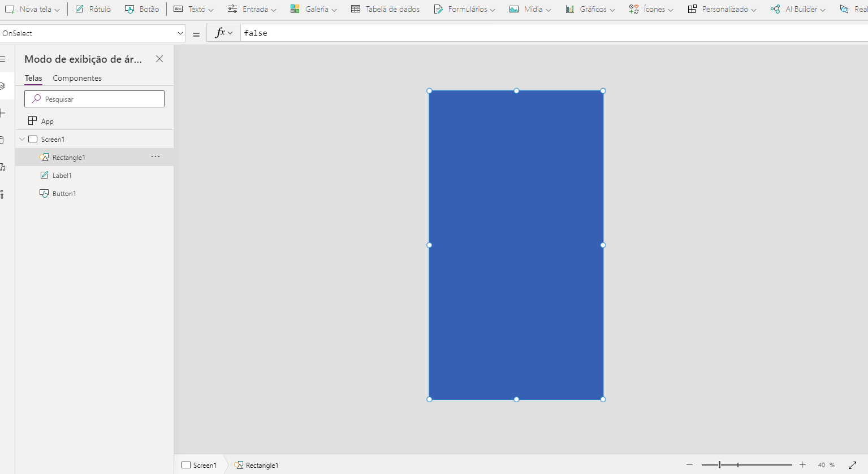
Task: Open the Rectangle1 more options menu
Action: coord(156,156)
